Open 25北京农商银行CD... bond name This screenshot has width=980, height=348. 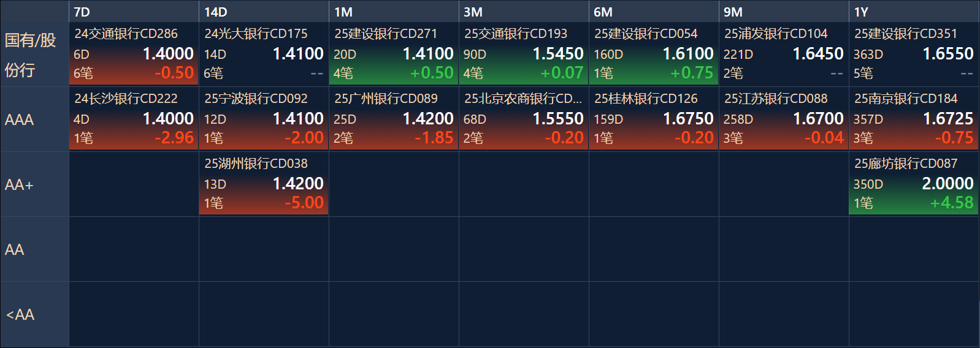point(523,99)
